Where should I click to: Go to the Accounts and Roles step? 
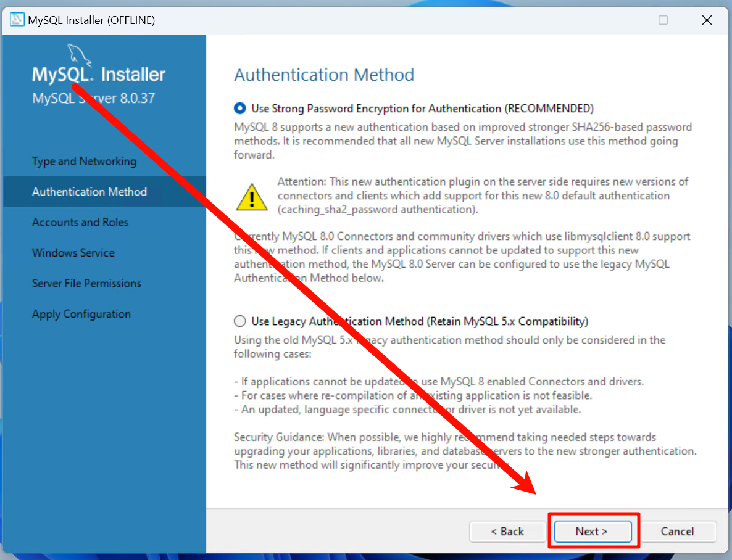pyautogui.click(x=80, y=222)
